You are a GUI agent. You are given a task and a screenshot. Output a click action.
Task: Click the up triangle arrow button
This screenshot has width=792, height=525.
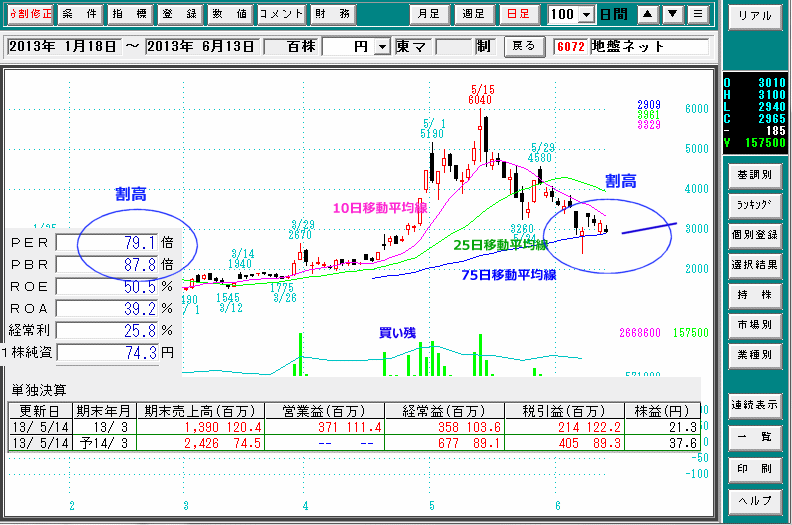648,14
